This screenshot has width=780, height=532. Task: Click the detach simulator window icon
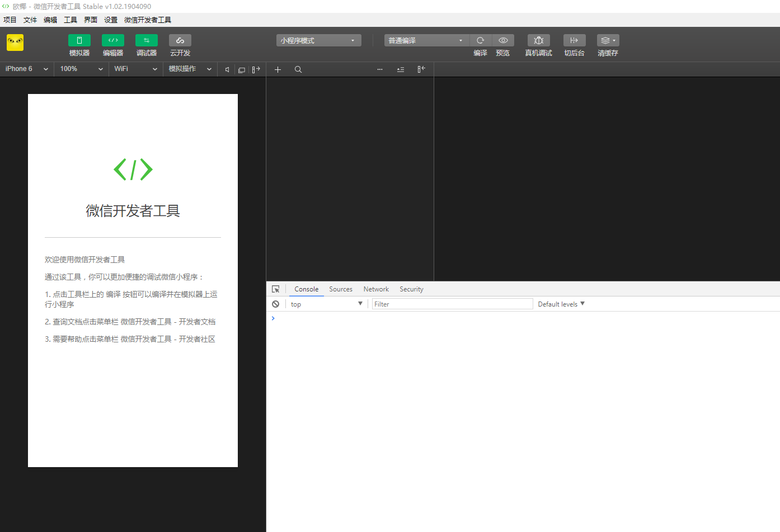pyautogui.click(x=242, y=69)
